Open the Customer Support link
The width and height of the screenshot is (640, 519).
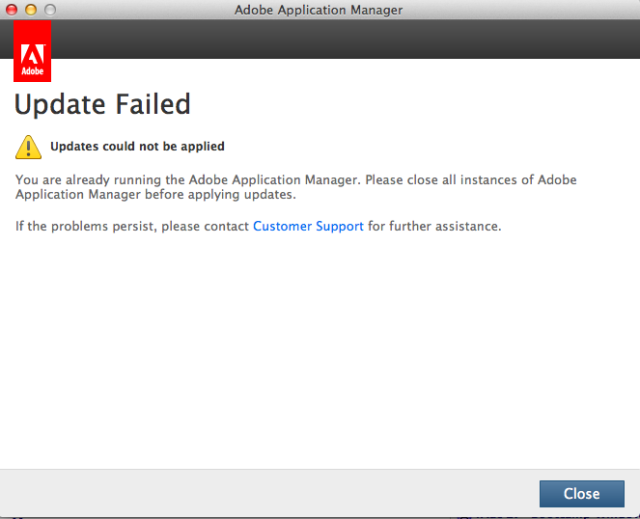(x=308, y=227)
